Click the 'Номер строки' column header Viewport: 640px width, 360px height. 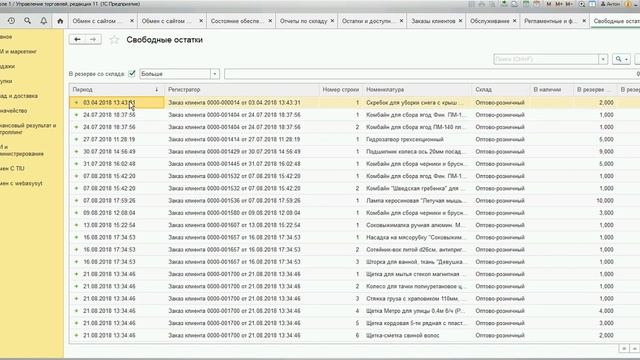(x=341, y=89)
